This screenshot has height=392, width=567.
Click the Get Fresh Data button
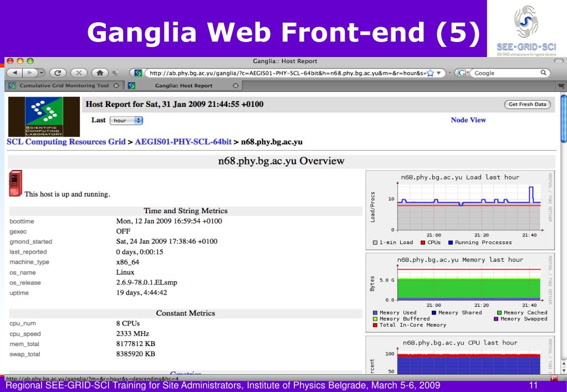pyautogui.click(x=527, y=105)
